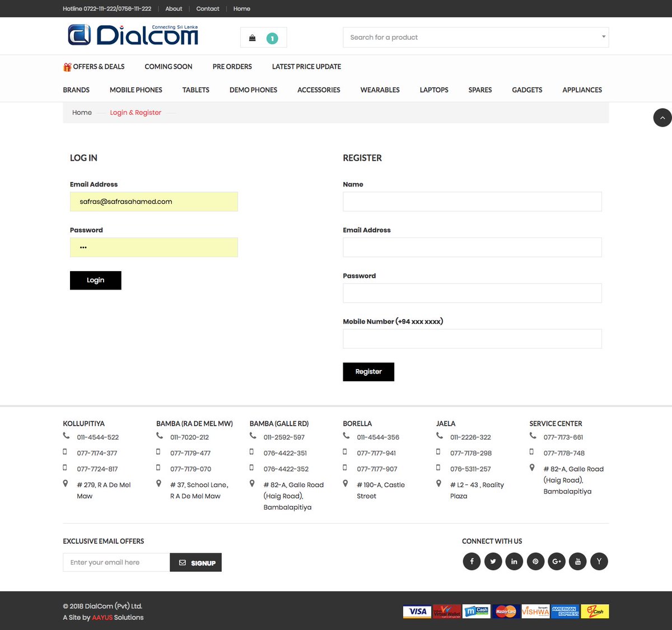
Task: Click the scroll-to-top arrow button
Action: [662, 118]
